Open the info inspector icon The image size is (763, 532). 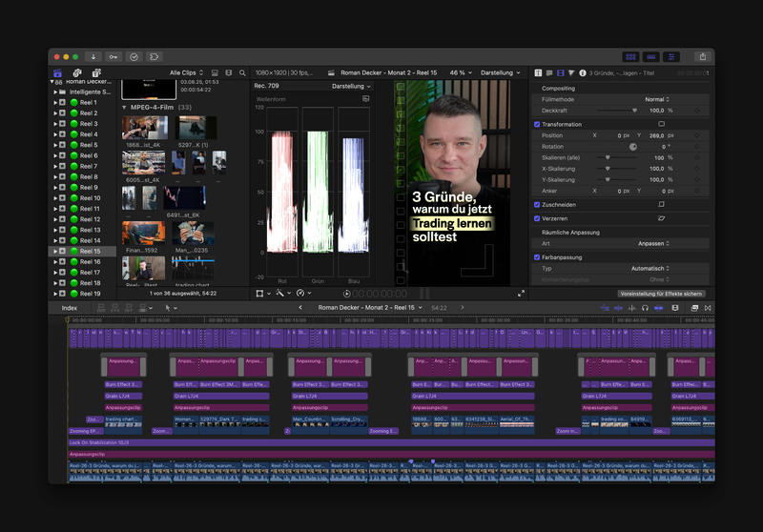582,72
